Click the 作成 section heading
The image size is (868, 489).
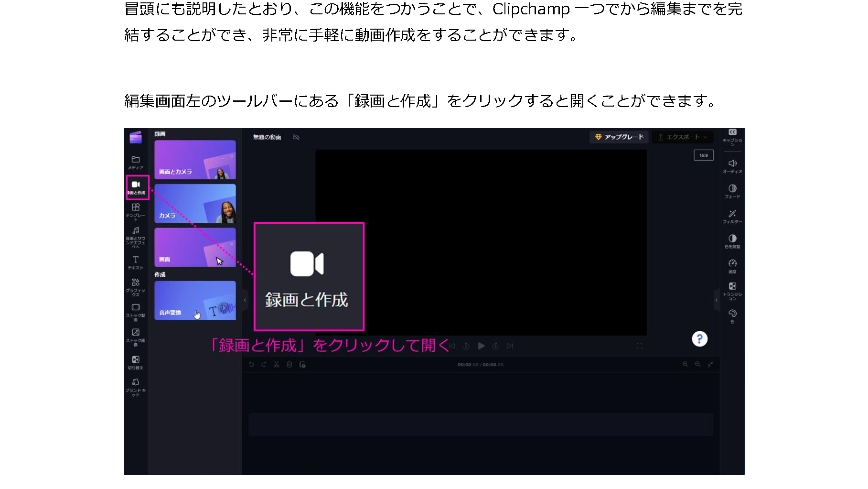160,274
